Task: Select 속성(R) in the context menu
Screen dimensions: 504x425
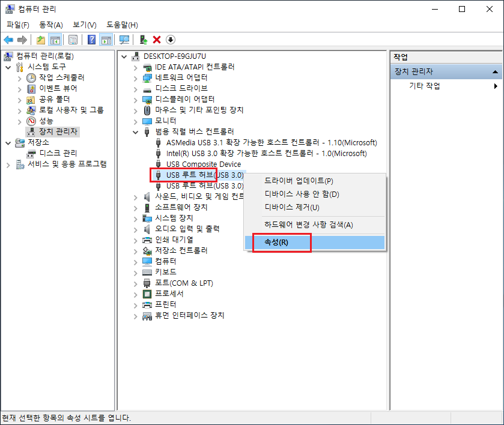Action: tap(315, 243)
